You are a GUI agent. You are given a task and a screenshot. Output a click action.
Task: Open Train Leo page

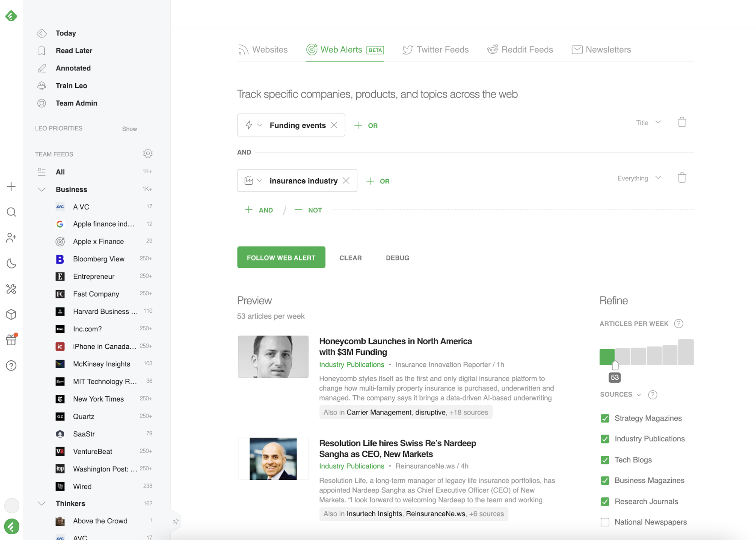(71, 86)
